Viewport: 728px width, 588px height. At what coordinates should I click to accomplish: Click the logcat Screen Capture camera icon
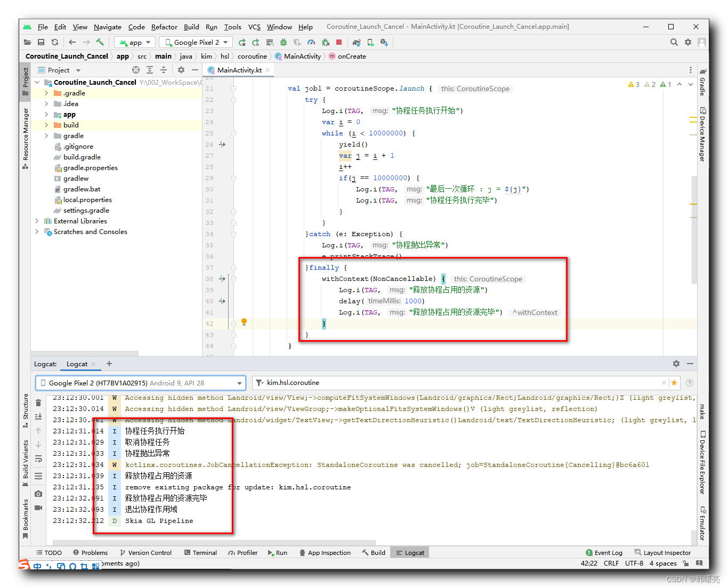pyautogui.click(x=38, y=494)
